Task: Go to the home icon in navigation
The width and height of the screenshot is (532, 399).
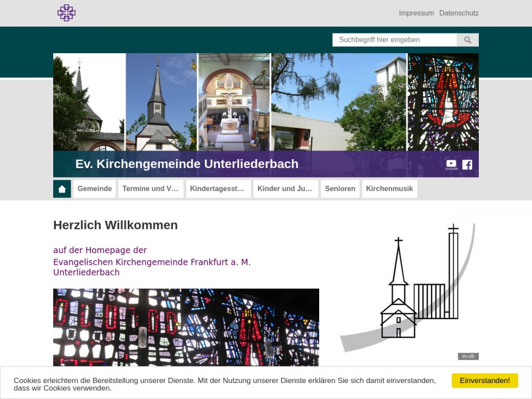Action: pyautogui.click(x=62, y=189)
